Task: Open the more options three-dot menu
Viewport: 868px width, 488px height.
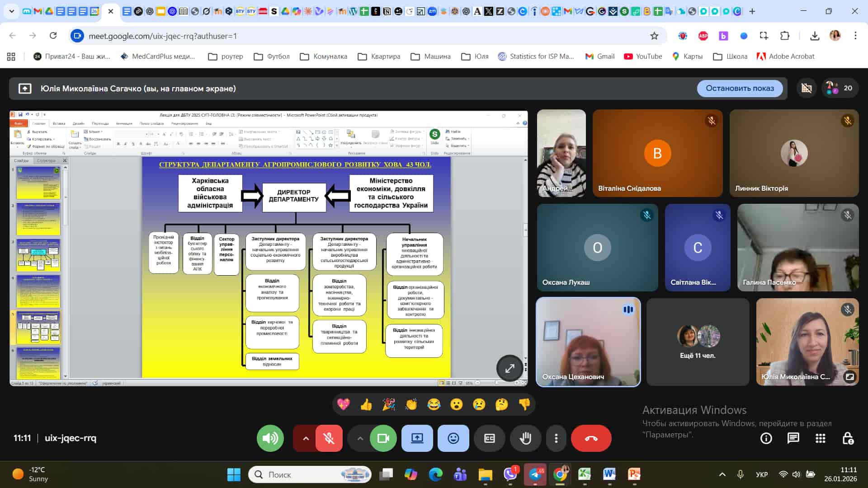Action: (556, 438)
